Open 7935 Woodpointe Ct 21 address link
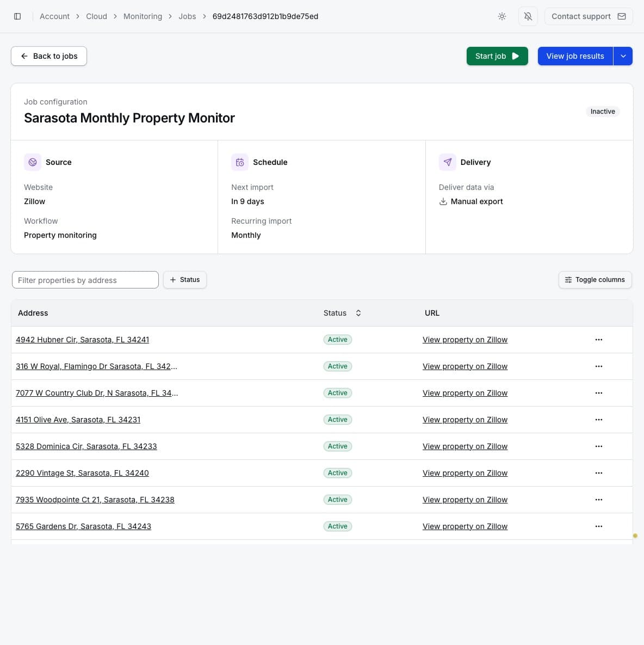The height and width of the screenshot is (645, 644). (95, 500)
